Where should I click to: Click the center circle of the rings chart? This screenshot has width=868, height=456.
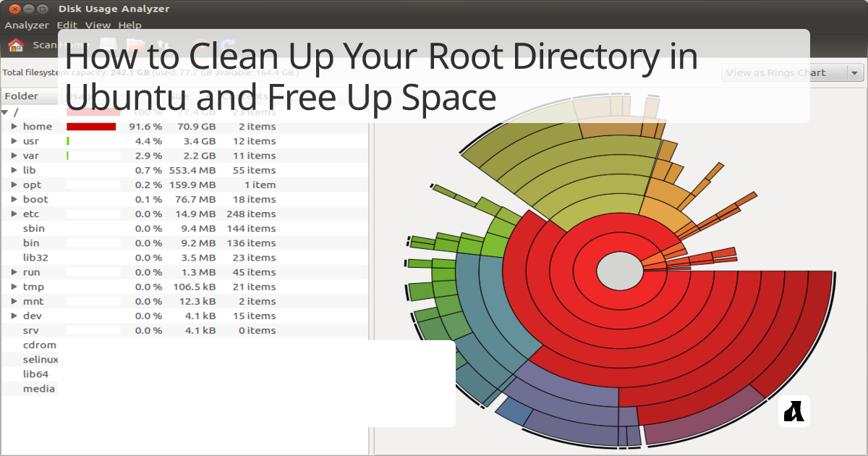pyautogui.click(x=620, y=271)
